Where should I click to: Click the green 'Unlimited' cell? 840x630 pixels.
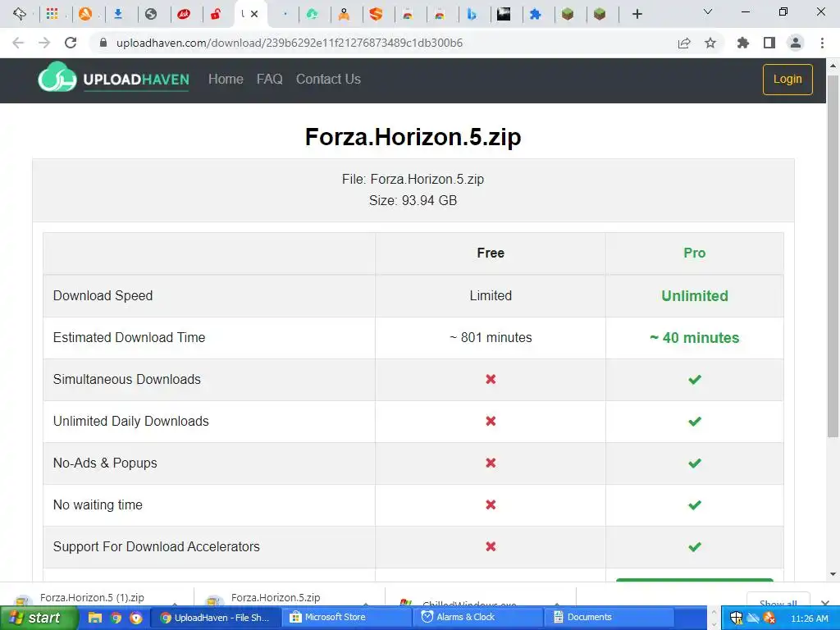(695, 295)
